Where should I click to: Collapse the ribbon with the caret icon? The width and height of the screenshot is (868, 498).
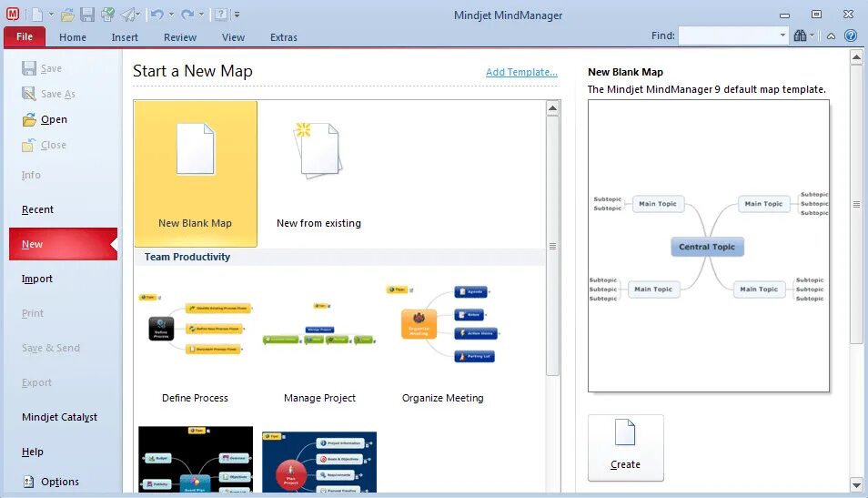(831, 36)
